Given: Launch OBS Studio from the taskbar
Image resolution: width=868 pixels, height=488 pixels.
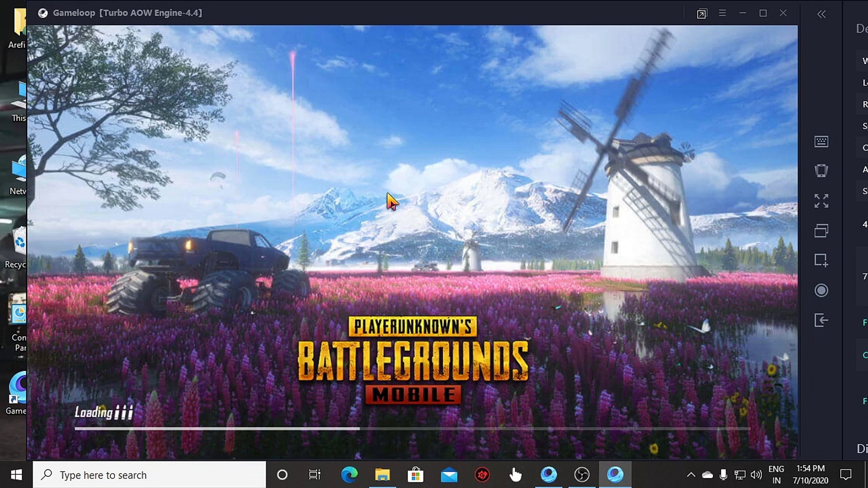Looking at the screenshot, I should coord(582,475).
